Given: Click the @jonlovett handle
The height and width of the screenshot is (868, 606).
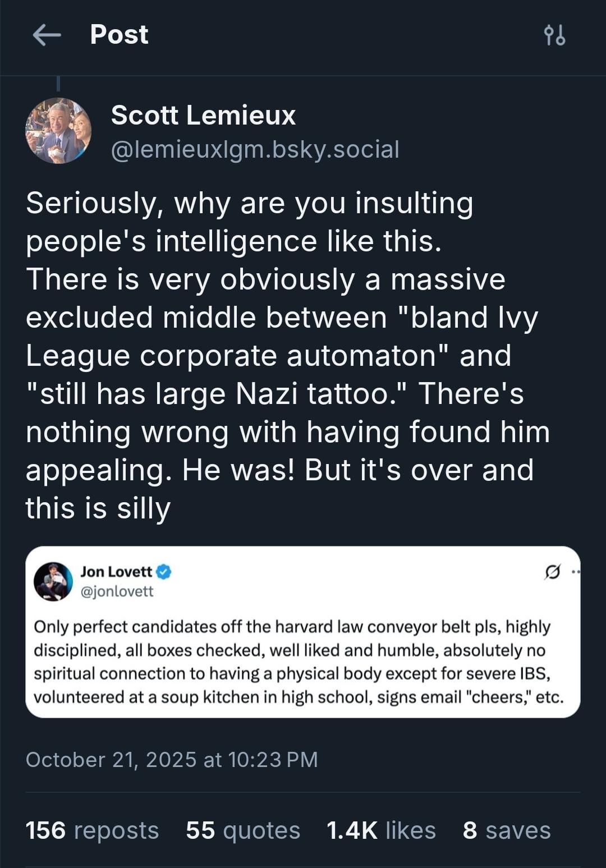Looking at the screenshot, I should (117, 591).
